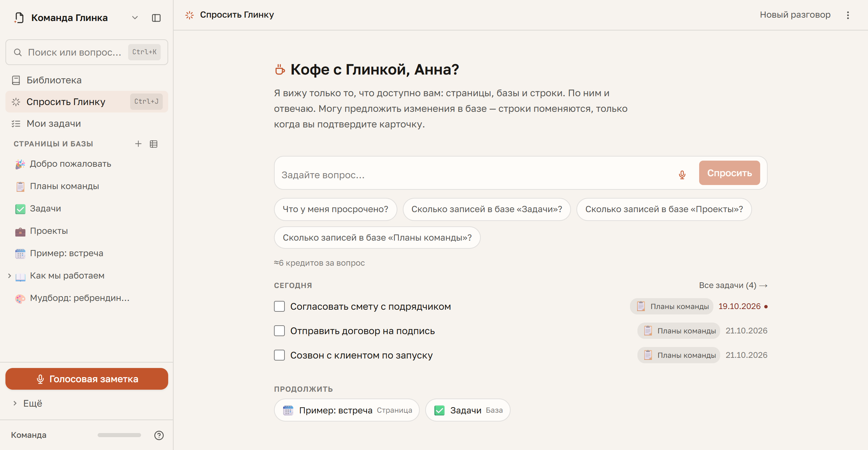Open the three-dot more options menu
The width and height of the screenshot is (868, 450).
point(848,15)
